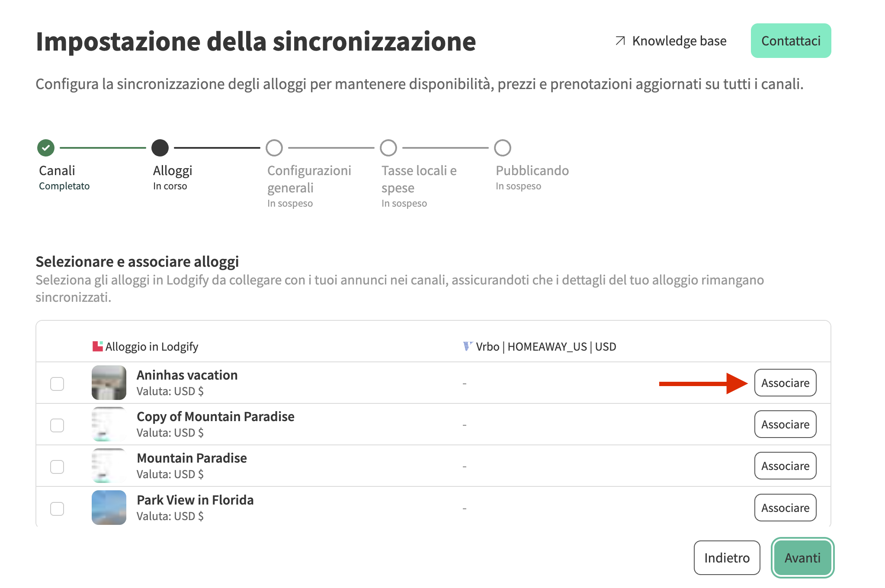This screenshot has width=885, height=588.
Task: Tick the Copy of Mountain Paradise checkbox
Action: coord(57,425)
